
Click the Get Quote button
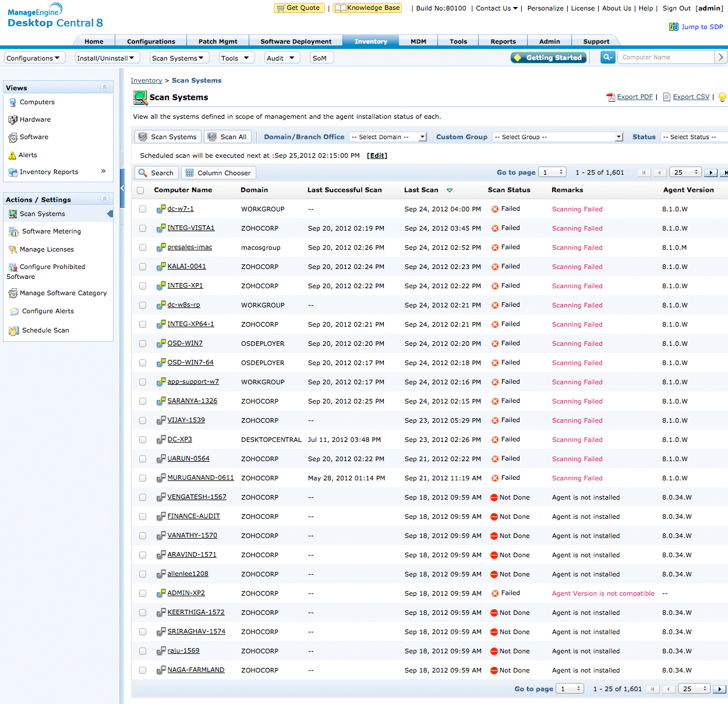[x=299, y=8]
